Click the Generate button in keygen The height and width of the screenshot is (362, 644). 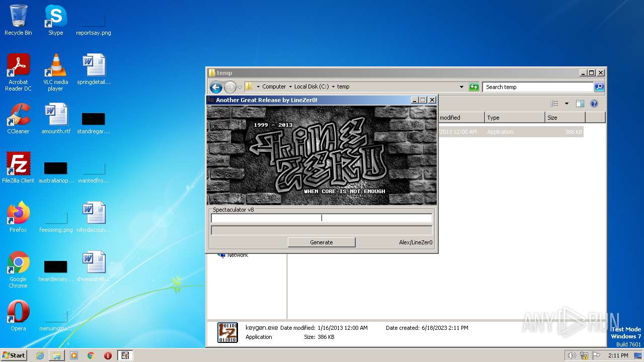tap(321, 242)
